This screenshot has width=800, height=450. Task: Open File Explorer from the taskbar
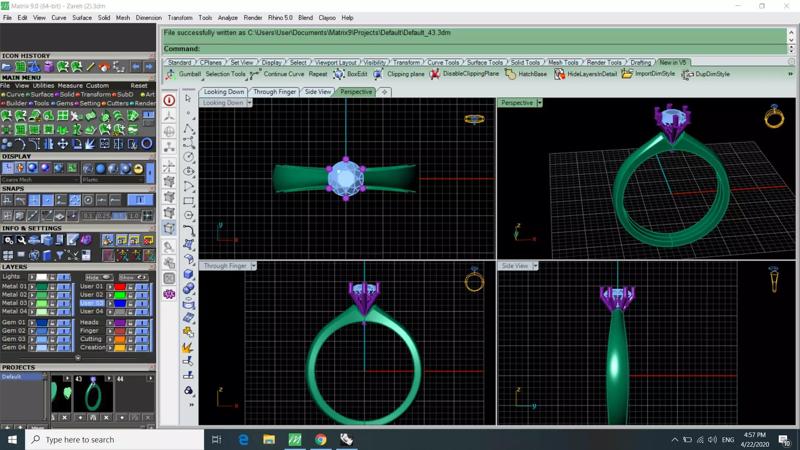coord(269,439)
